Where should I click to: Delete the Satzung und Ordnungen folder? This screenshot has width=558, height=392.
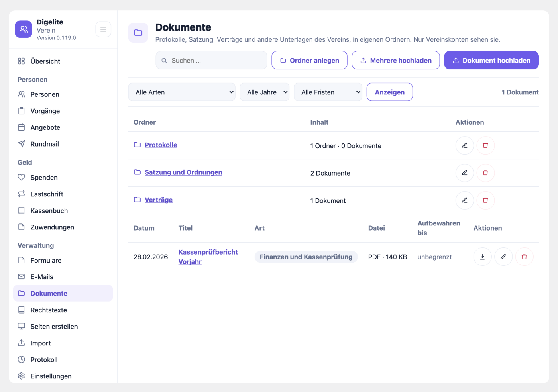coord(485,173)
